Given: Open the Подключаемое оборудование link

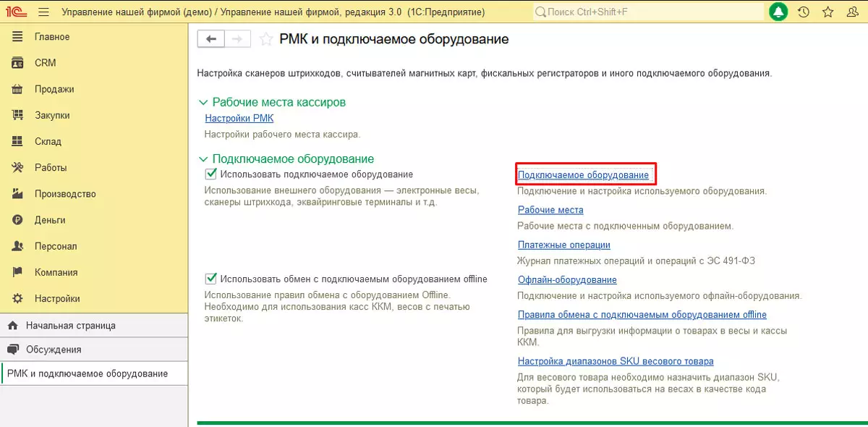Looking at the screenshot, I should click(x=584, y=175).
